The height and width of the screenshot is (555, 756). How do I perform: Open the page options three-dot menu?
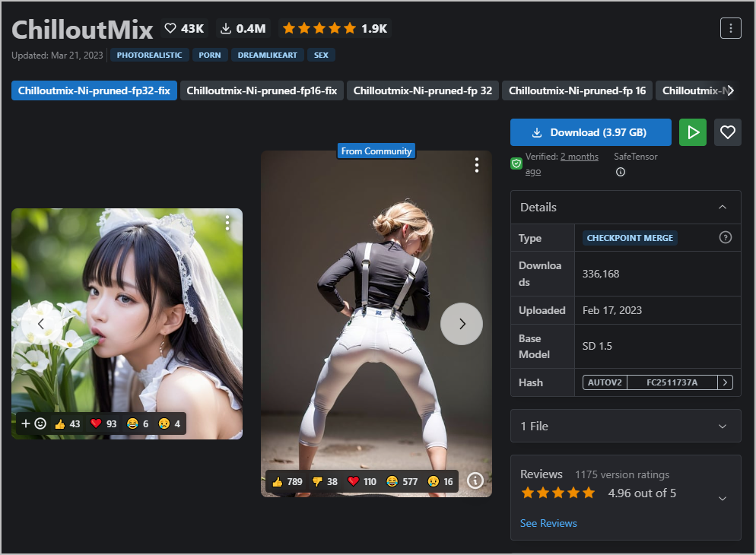(x=730, y=28)
